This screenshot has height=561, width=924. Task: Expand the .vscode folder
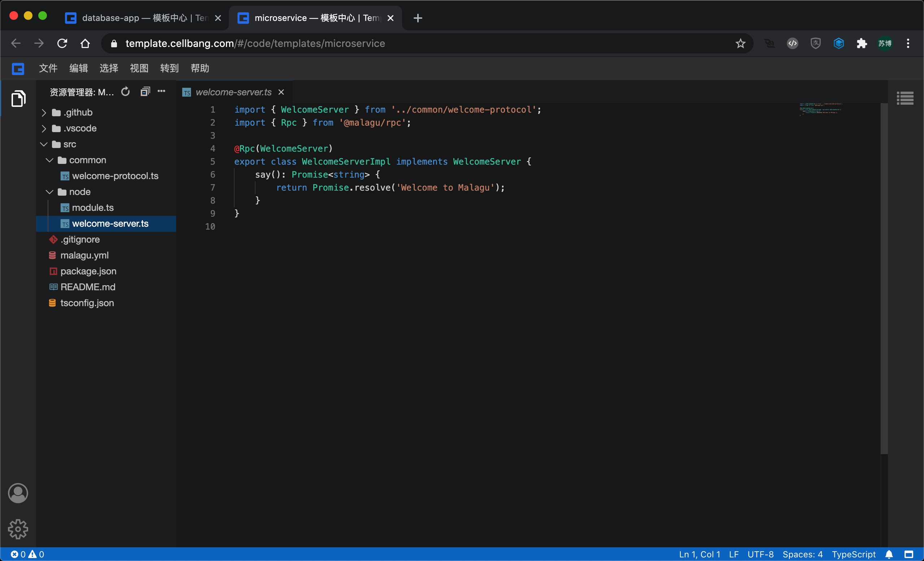pos(80,128)
